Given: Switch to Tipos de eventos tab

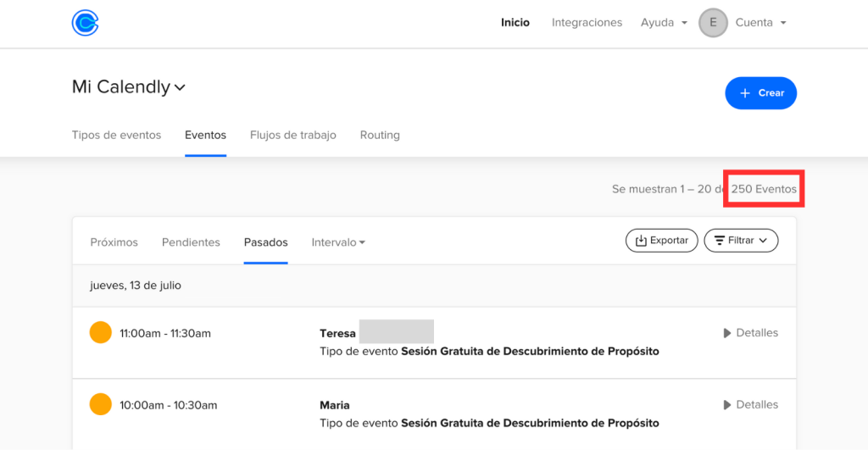Looking at the screenshot, I should click(x=116, y=135).
